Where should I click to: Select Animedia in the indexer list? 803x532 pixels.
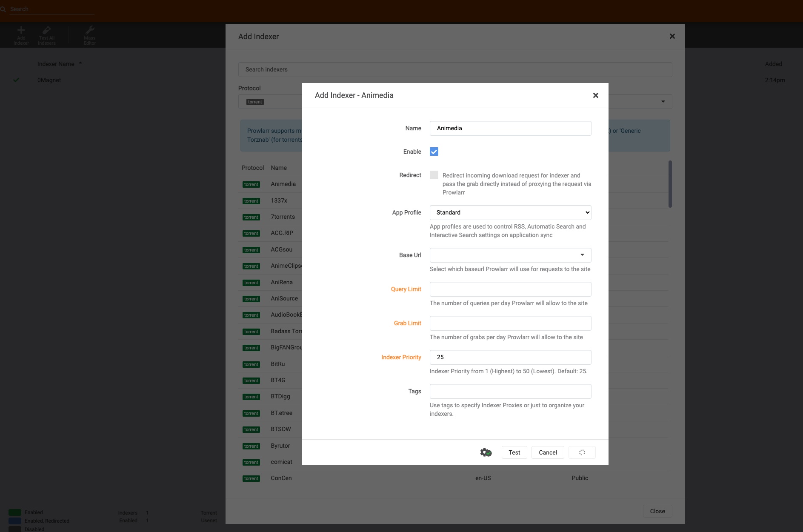click(283, 184)
